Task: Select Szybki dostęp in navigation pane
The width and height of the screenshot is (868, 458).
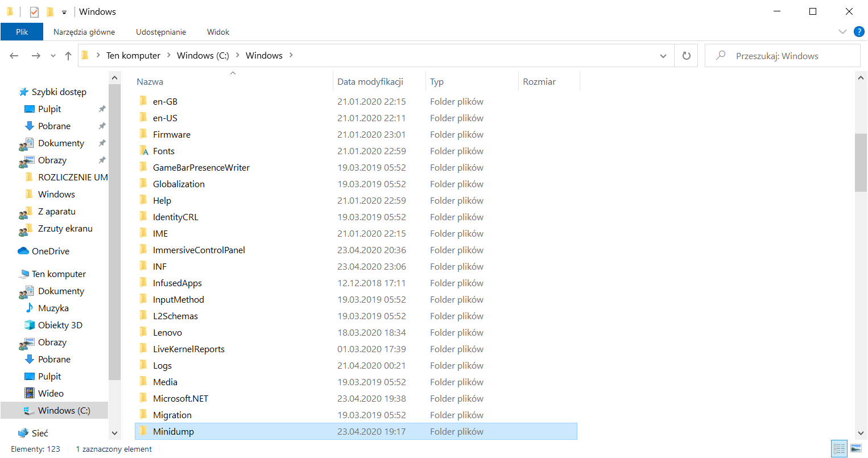Action: point(59,92)
